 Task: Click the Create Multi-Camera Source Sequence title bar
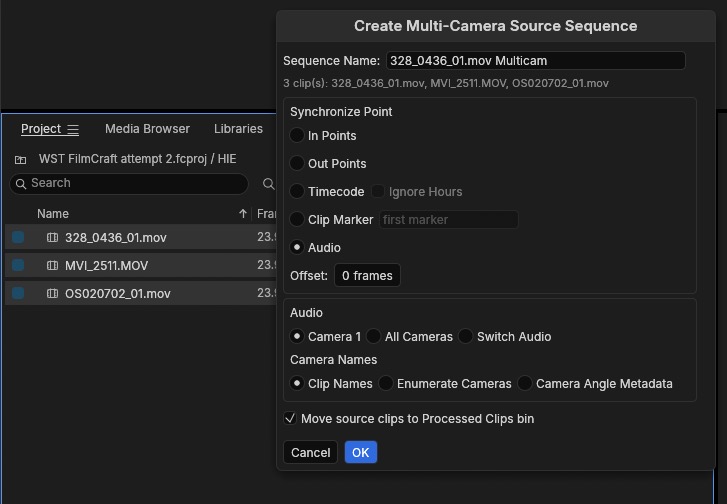pos(496,26)
